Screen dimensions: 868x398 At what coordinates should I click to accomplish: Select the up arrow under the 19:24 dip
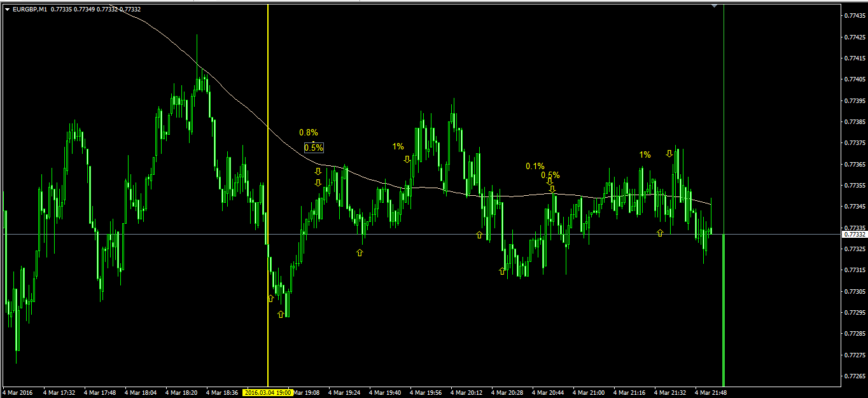(360, 252)
